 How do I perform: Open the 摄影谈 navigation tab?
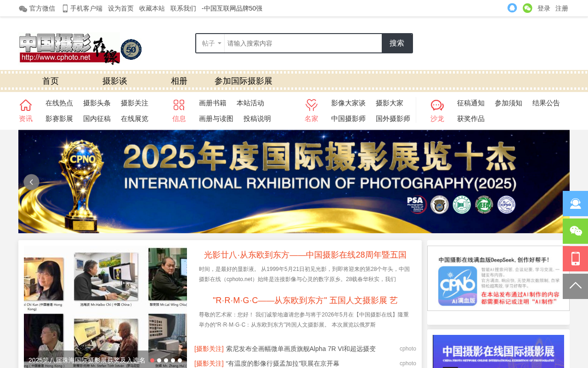(115, 81)
